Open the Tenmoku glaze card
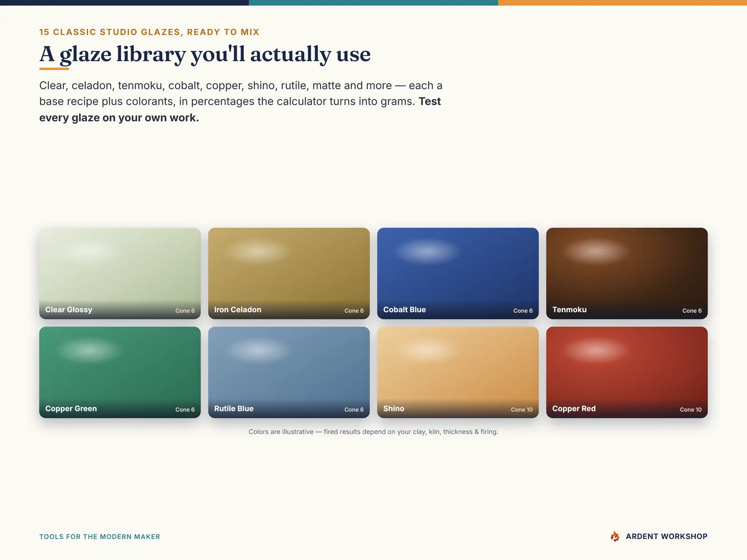 (627, 273)
